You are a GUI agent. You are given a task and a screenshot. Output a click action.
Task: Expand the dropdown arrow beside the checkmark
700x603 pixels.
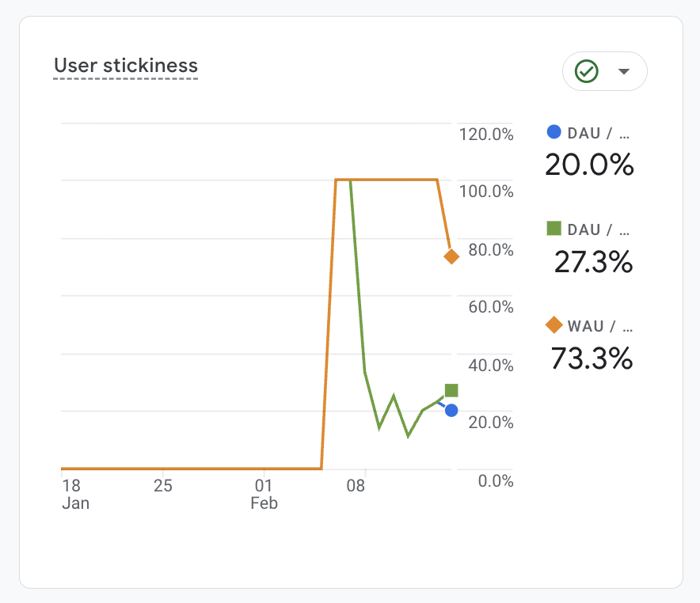(624, 72)
